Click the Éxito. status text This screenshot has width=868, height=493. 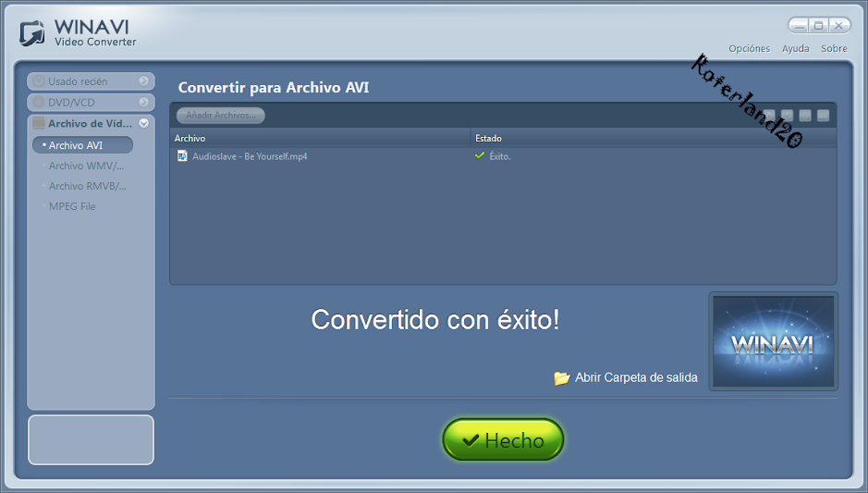coord(500,156)
